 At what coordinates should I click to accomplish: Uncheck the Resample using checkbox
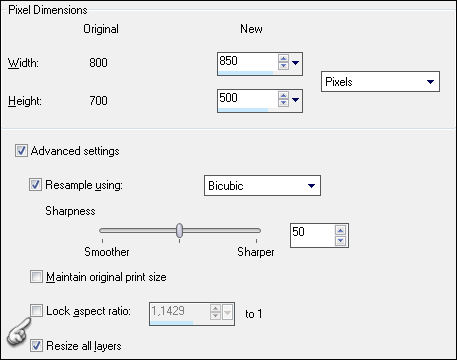(35, 184)
